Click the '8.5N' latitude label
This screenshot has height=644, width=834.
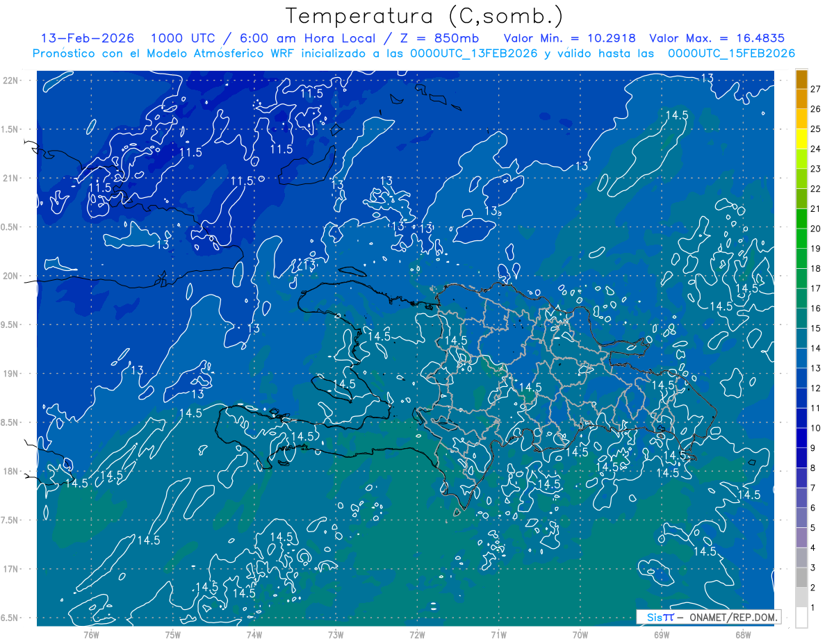(11, 423)
